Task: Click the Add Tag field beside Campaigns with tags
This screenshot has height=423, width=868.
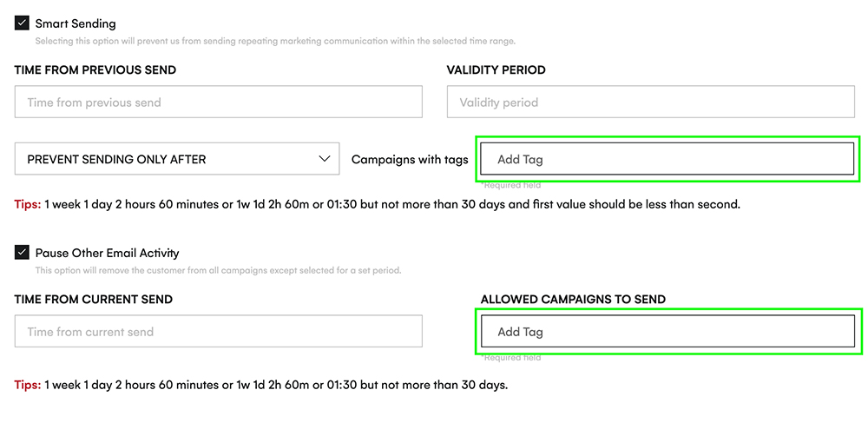Action: 667,159
